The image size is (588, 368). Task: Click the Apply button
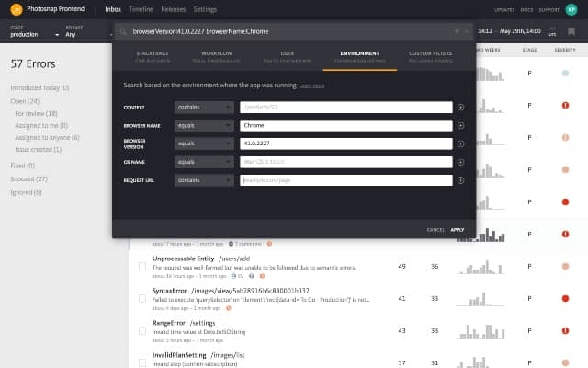[x=458, y=230]
